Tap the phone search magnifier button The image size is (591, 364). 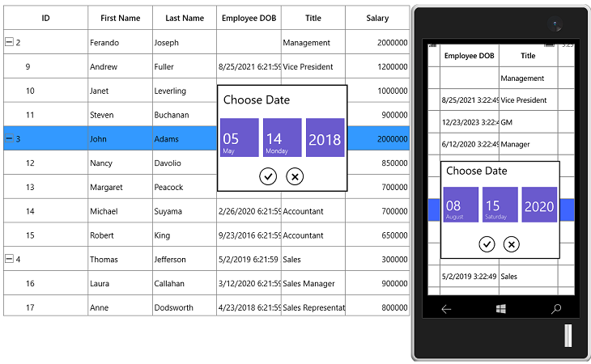(556, 309)
